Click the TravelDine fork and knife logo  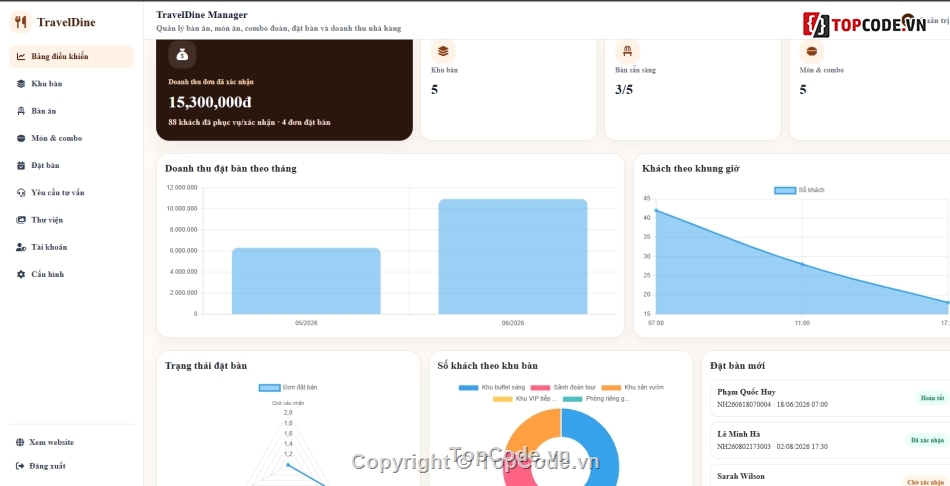coord(21,22)
